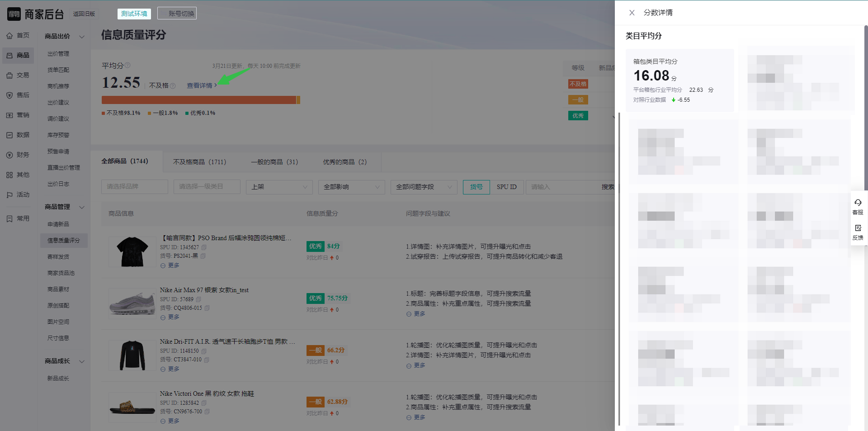Screen dimensions: 868x431
Task: Open the 商品 sidebar section
Action: pyautogui.click(x=18, y=55)
